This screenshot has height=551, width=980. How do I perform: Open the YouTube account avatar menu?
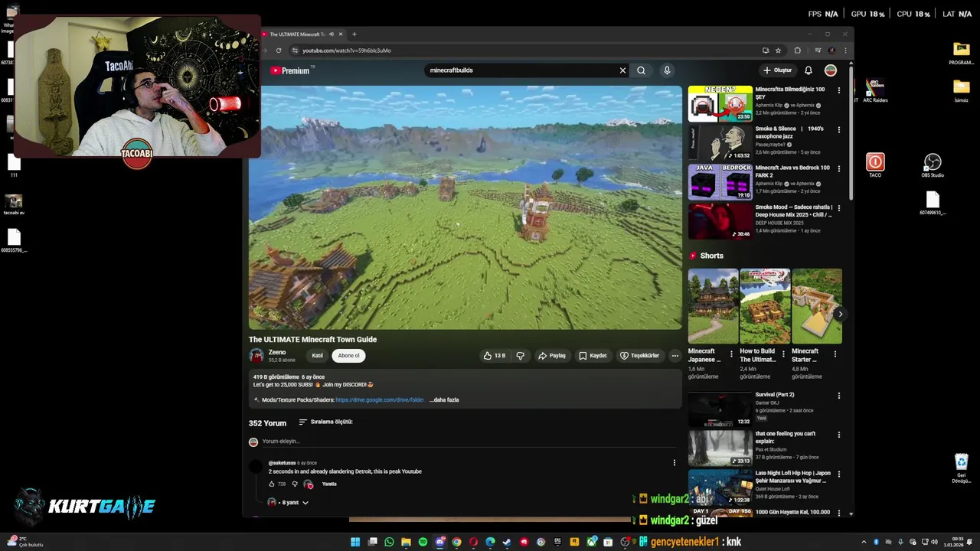click(831, 70)
